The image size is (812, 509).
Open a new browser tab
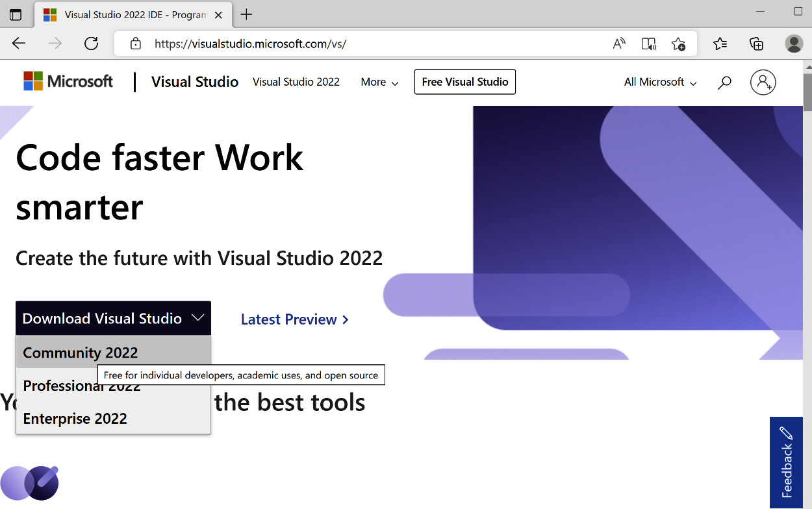pos(246,14)
